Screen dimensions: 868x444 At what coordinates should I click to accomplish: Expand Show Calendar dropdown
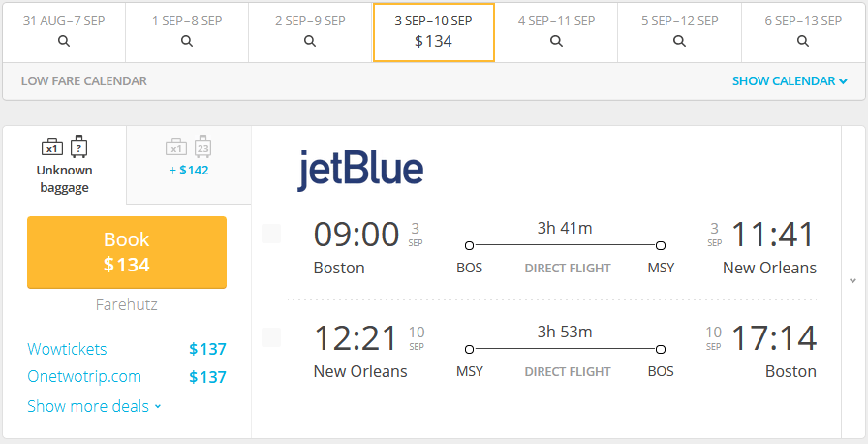[x=790, y=81]
